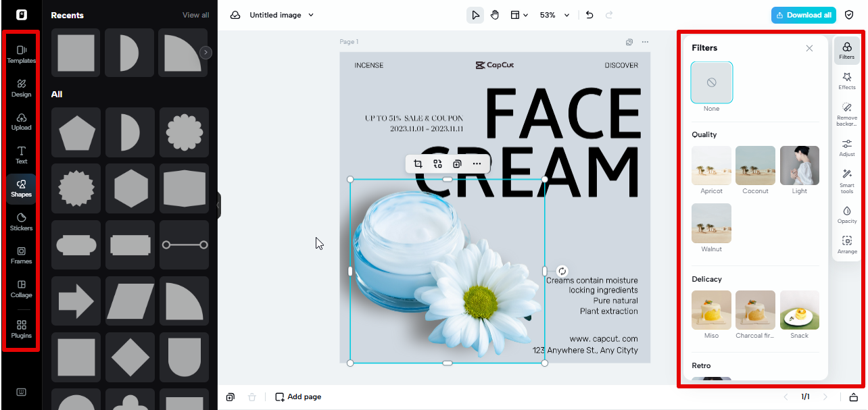Select the Filters tab in right toolbar
This screenshot has height=410, width=868.
[x=847, y=51]
